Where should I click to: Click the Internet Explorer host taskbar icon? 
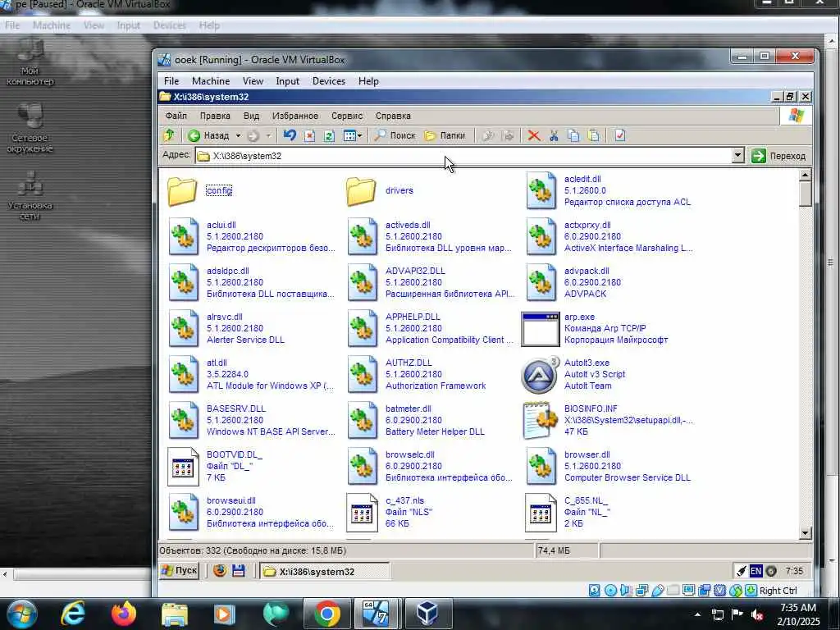[x=73, y=614]
